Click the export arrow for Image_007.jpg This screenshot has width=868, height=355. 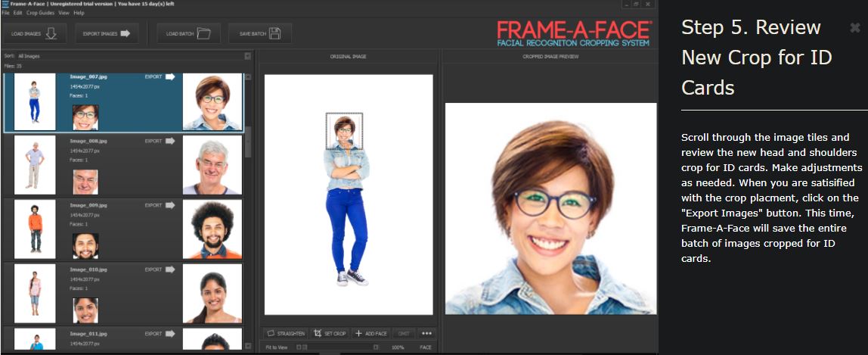click(170, 77)
